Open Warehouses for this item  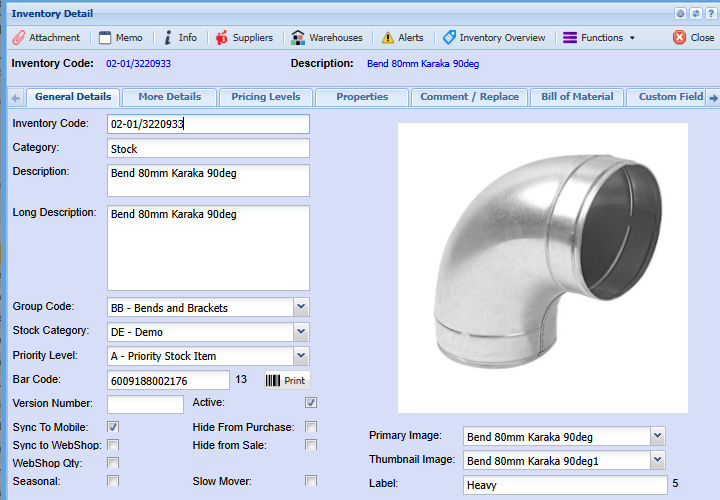326,38
